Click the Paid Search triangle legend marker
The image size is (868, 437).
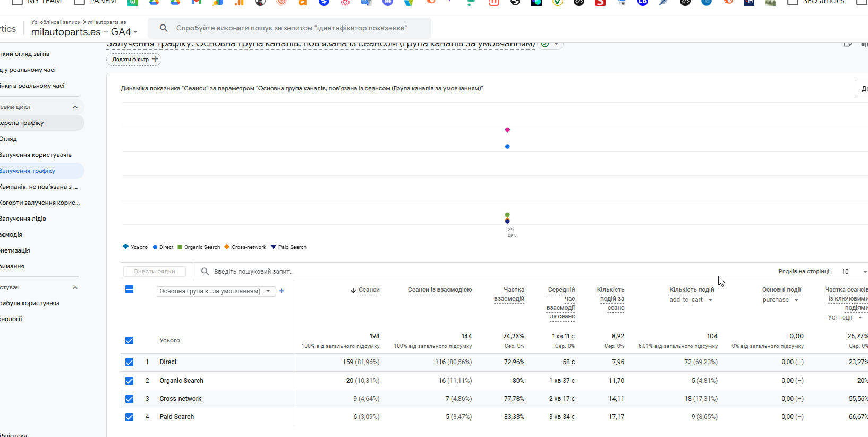click(x=274, y=247)
